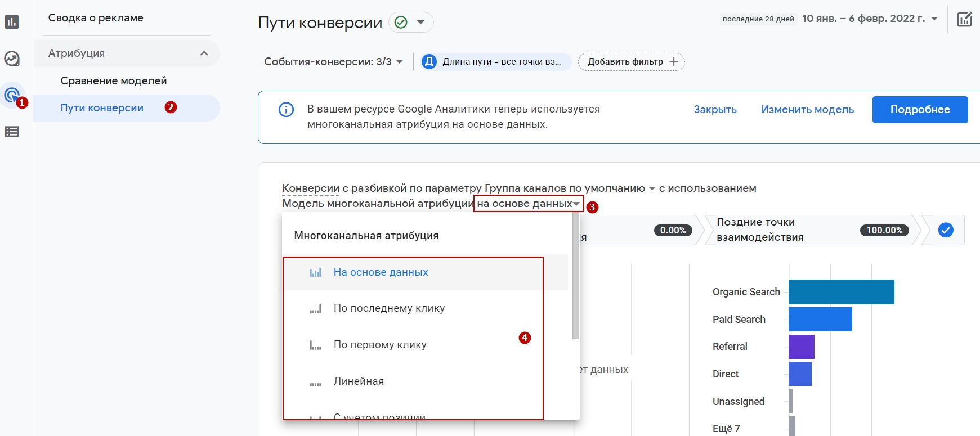
Task: Click the Поздние точки взаимодействия segment
Action: tap(813, 230)
